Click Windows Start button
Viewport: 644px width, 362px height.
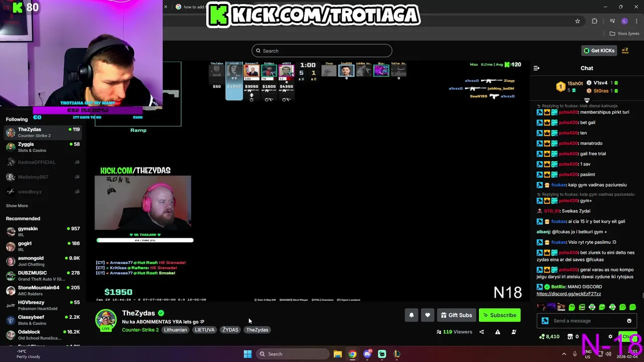(248, 354)
